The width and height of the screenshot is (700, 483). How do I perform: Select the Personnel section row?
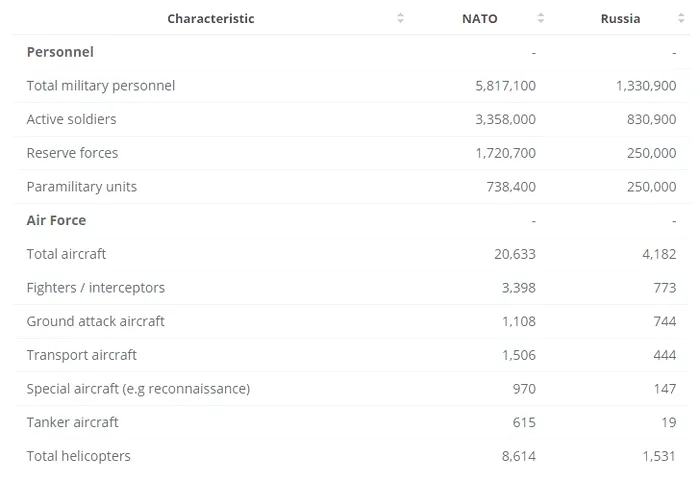(350, 52)
